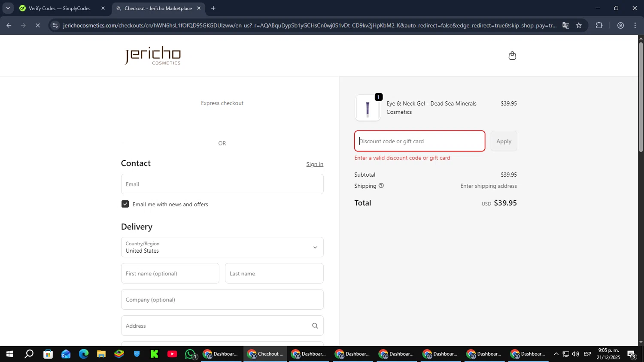Screen dimensions: 644x362
Task: Open YouTube from the taskbar
Action: [x=172, y=354]
